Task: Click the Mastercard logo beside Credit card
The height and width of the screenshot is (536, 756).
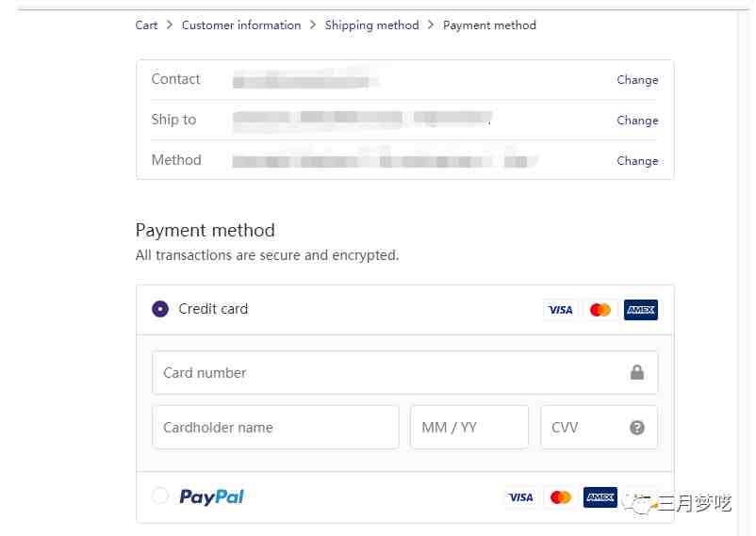Action: tap(600, 310)
